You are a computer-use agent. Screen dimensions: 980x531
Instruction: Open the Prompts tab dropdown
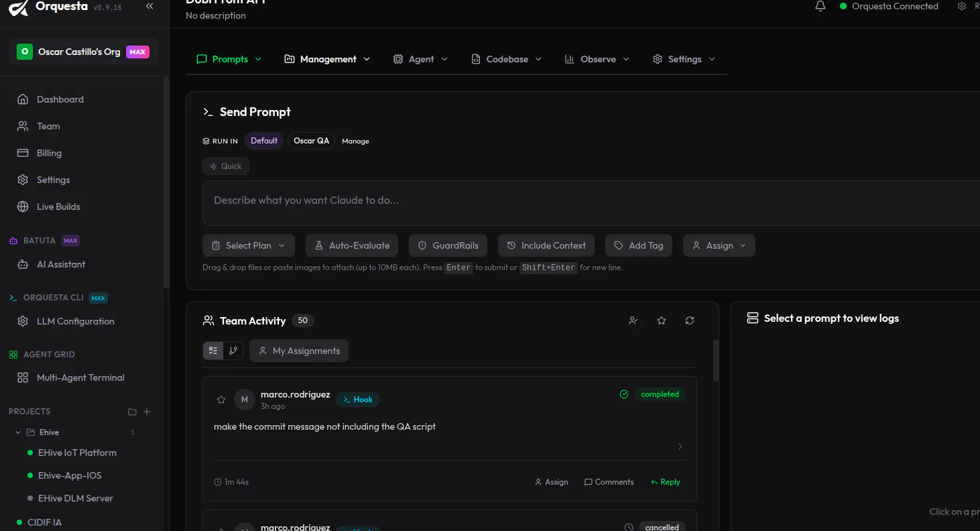click(x=229, y=59)
